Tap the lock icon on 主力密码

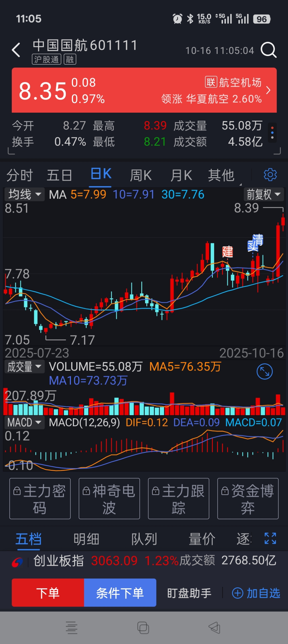coord(17,491)
